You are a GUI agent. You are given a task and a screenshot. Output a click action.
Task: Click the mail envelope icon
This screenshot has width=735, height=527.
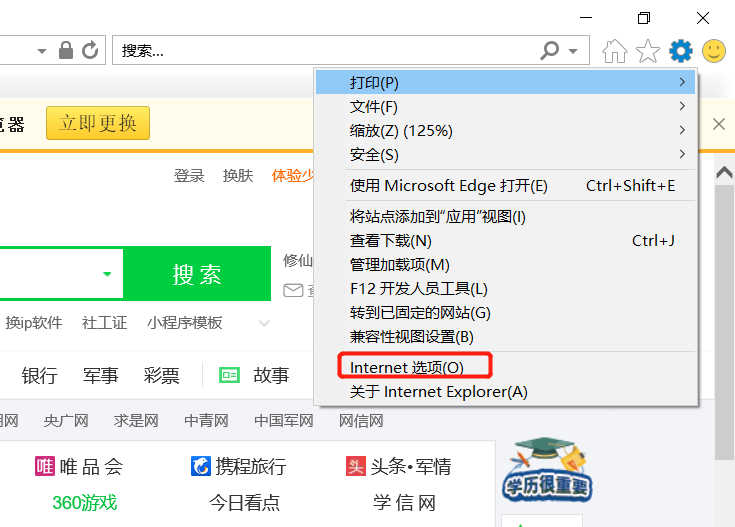pyautogui.click(x=293, y=290)
